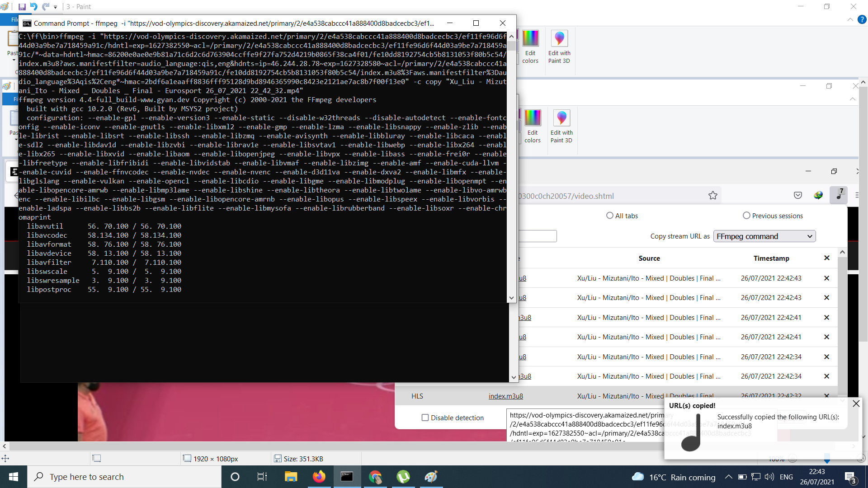868x488 pixels.
Task: Collapse the ribbon in the second Paint window
Action: click(853, 99)
